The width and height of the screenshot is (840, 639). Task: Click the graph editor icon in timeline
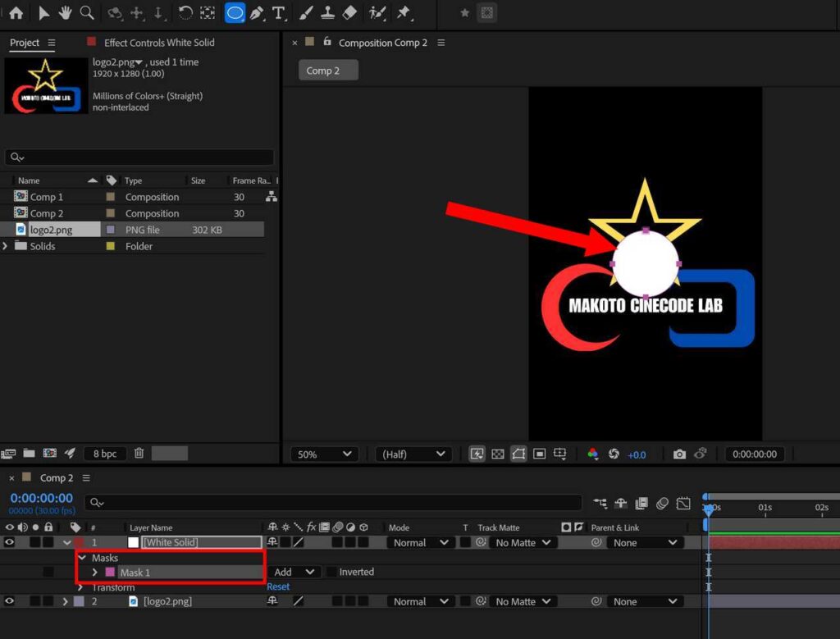(x=683, y=503)
